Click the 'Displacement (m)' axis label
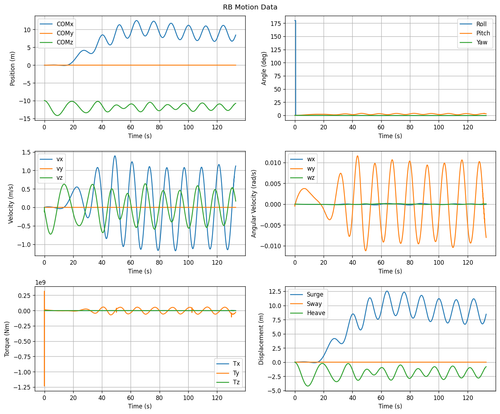Image resolution: width=500 pixels, height=414 pixels. click(x=261, y=339)
